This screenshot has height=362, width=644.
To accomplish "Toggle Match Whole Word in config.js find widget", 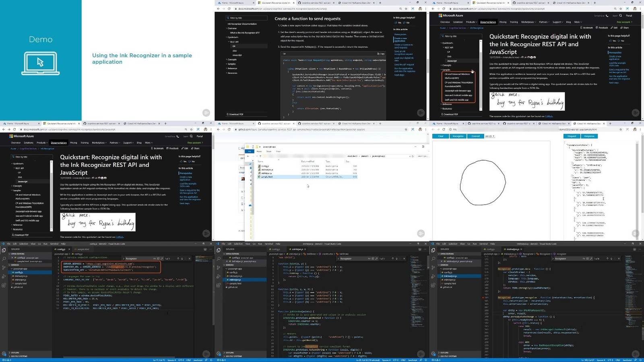I will click(158, 259).
